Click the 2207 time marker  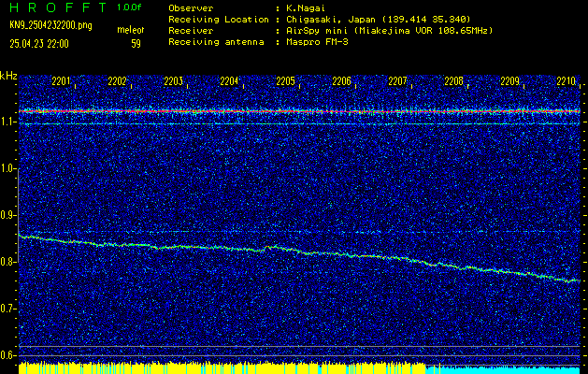tap(397, 80)
